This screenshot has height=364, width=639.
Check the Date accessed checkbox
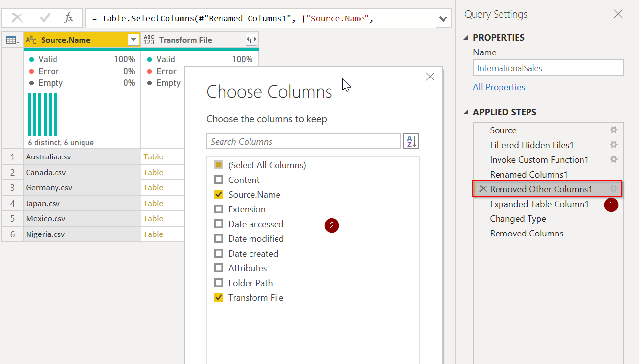pos(219,224)
